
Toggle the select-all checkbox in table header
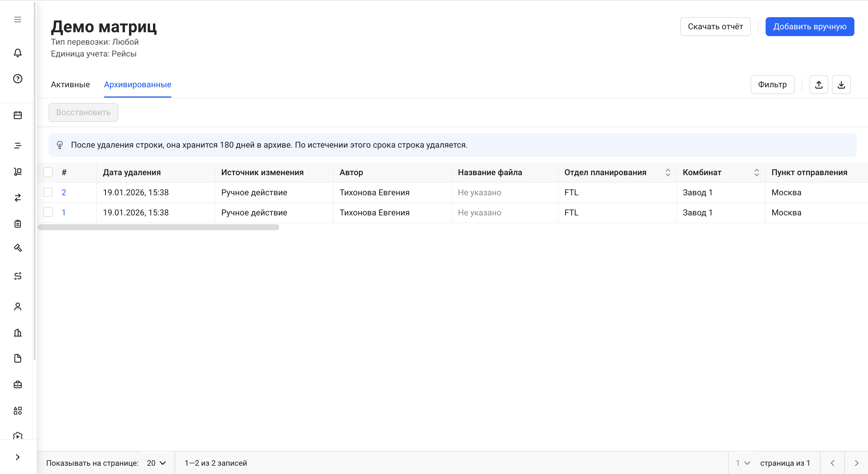[48, 172]
